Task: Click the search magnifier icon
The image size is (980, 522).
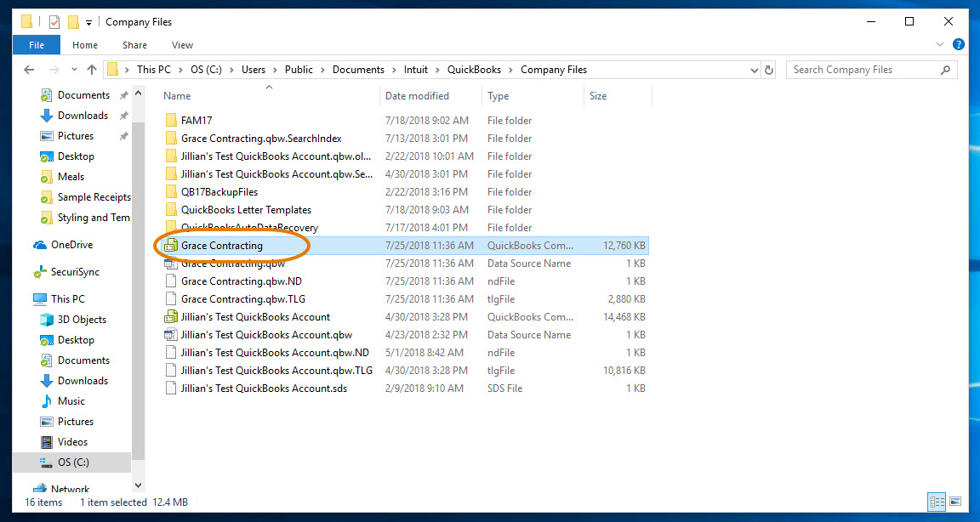Action: [x=946, y=70]
